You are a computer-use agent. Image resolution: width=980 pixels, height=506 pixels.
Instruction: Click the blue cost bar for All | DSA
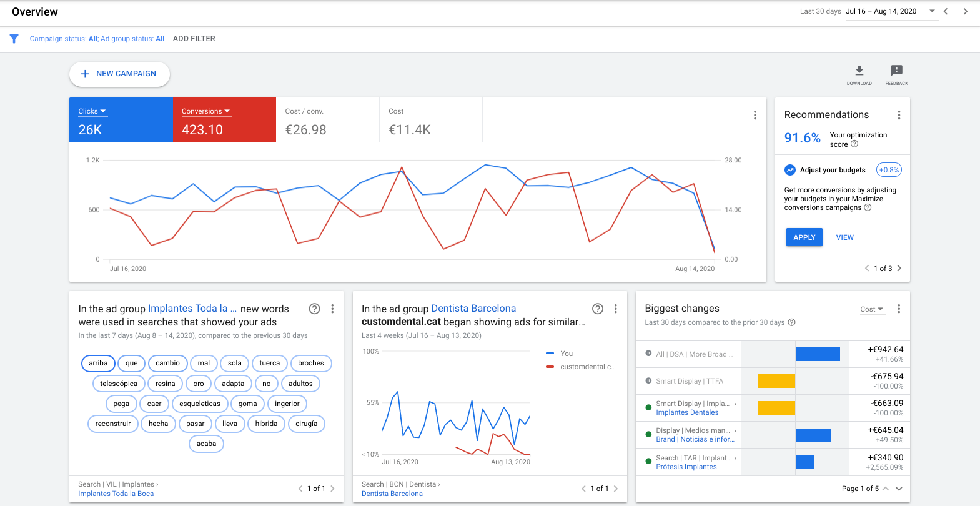[x=818, y=354]
